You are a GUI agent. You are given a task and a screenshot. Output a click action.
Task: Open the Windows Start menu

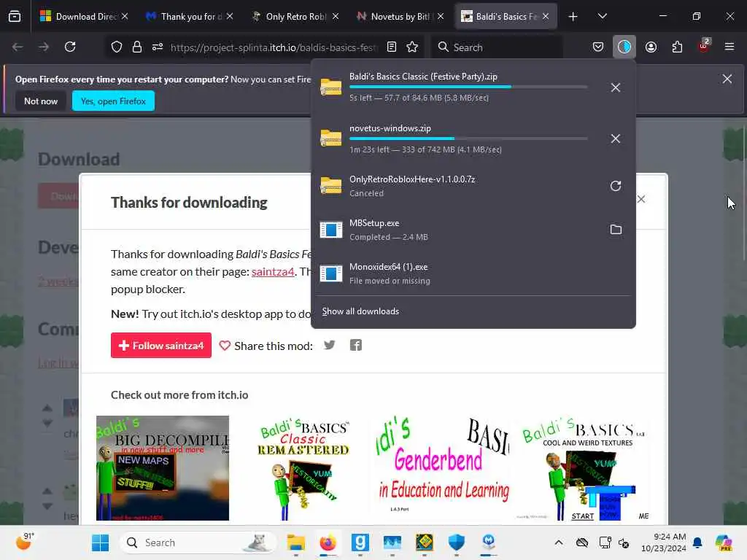tap(100, 542)
